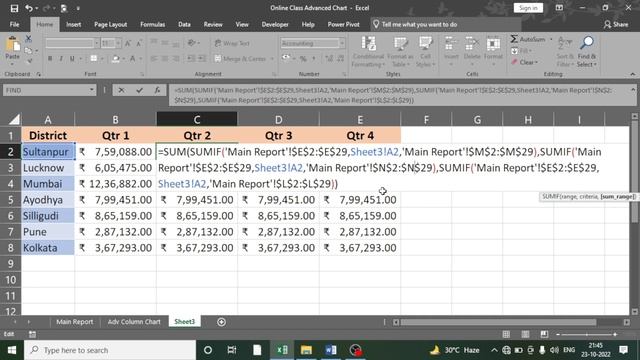Switch to the Page Layout tab
640x360 pixels.
111,24
